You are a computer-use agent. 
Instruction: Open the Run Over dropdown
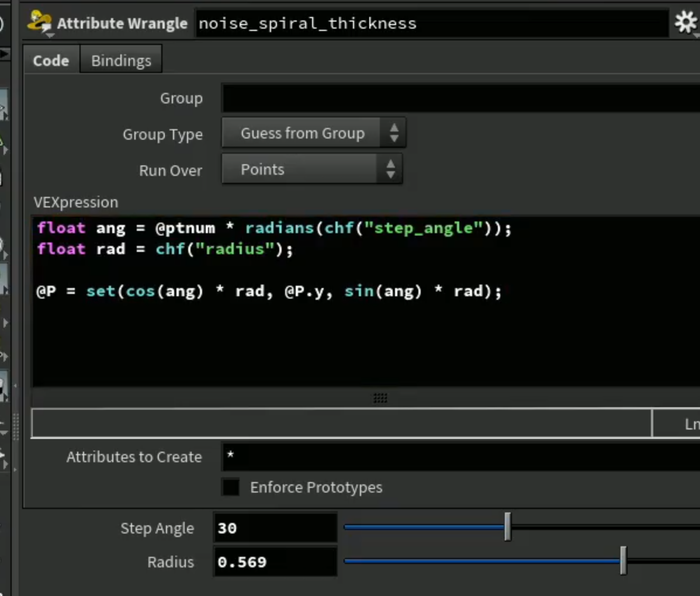(312, 169)
